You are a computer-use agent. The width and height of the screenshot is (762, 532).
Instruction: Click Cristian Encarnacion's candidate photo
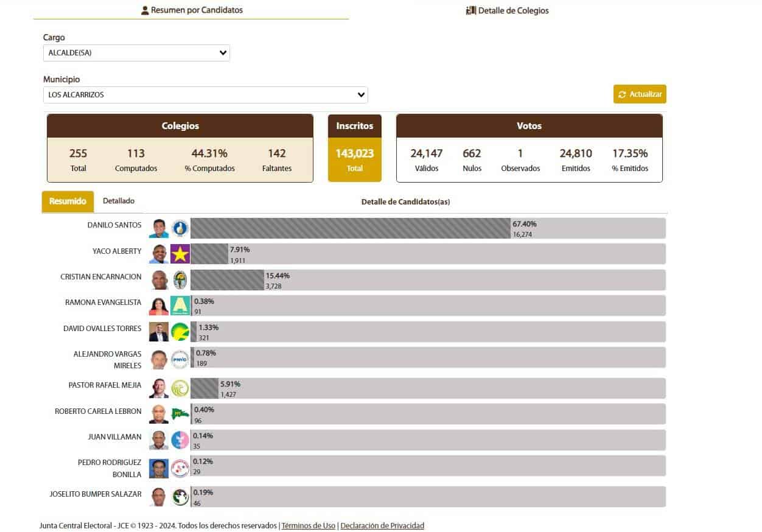(x=159, y=280)
